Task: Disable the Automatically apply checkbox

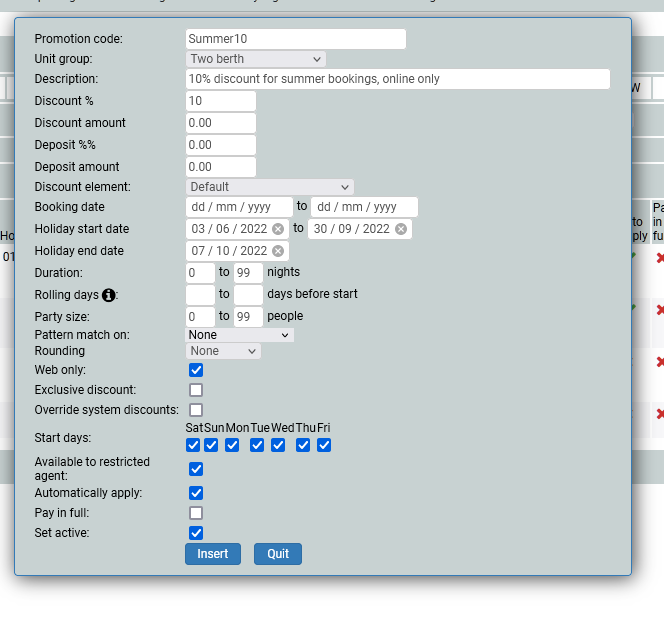Action: (x=196, y=493)
